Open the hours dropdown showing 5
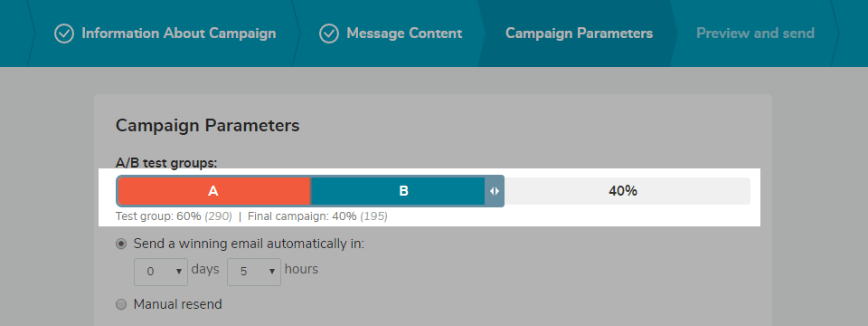The image size is (868, 326). 254,272
